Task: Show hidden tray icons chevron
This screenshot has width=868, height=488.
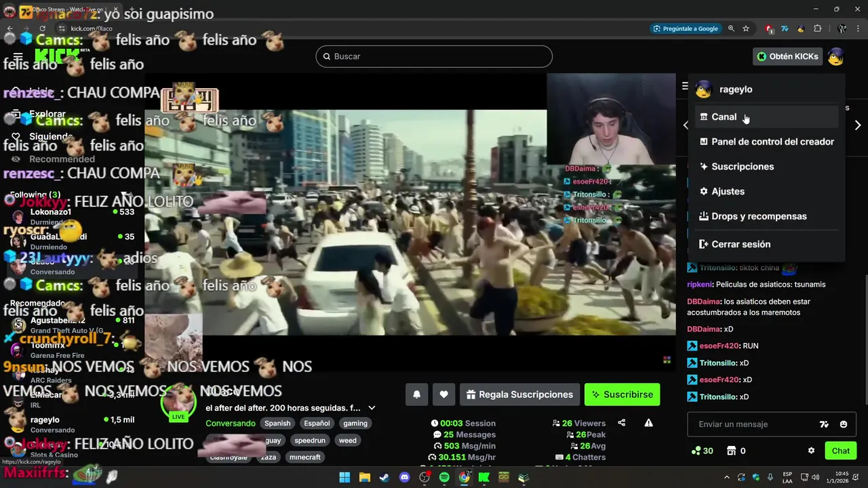Action: click(726, 477)
